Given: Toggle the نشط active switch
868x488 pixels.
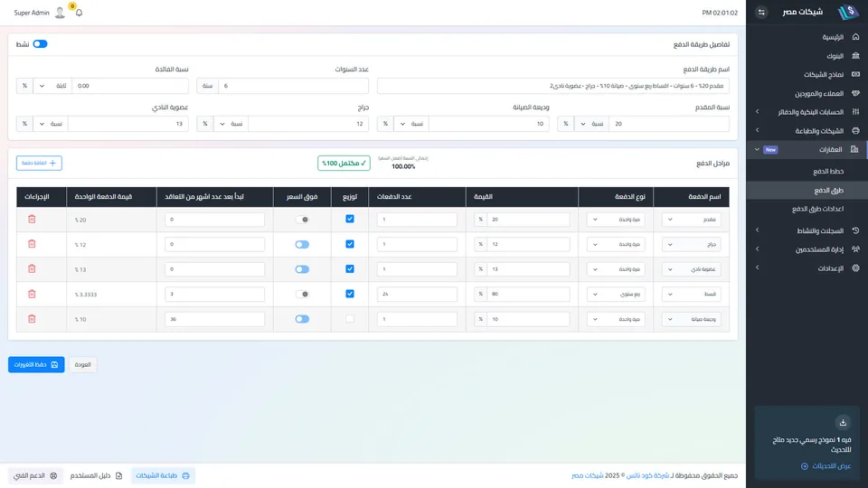Looking at the screenshot, I should point(40,43).
